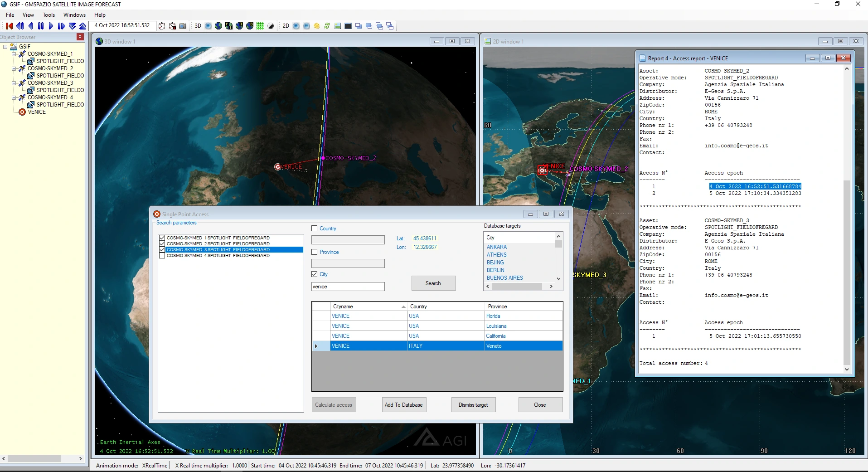Click the sun lighting icon
The width and height of the screenshot is (868, 472).
click(x=317, y=26)
